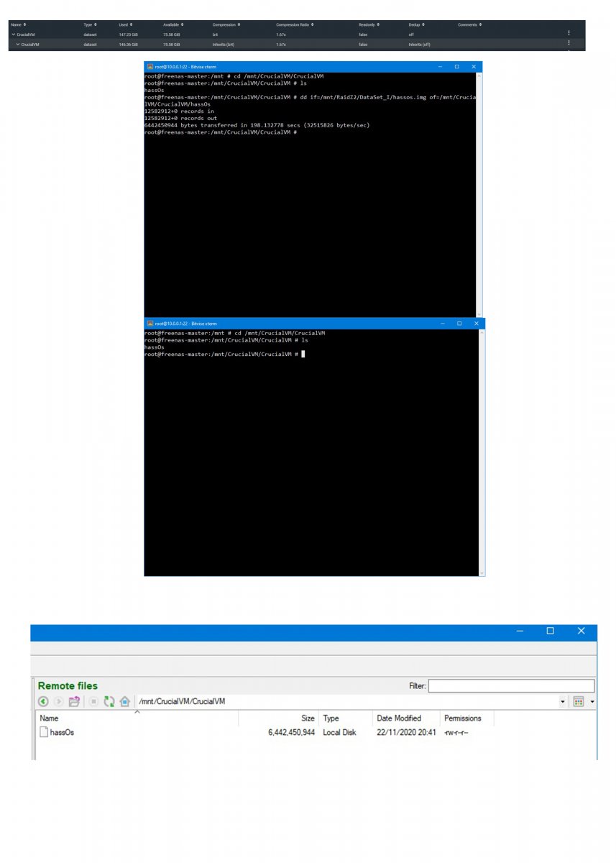Screen dimensions: 616x863
Task: Open options menu for child CrucialVM dataset
Action: click(569, 44)
